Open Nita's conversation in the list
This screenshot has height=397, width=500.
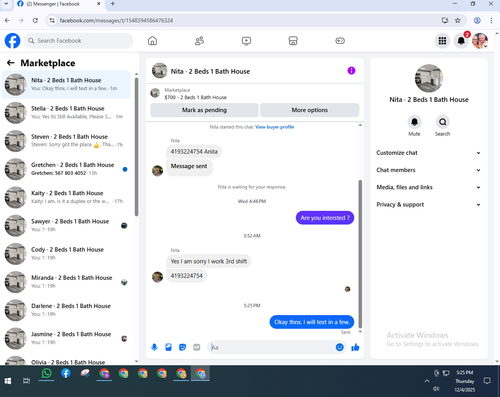tap(66, 85)
